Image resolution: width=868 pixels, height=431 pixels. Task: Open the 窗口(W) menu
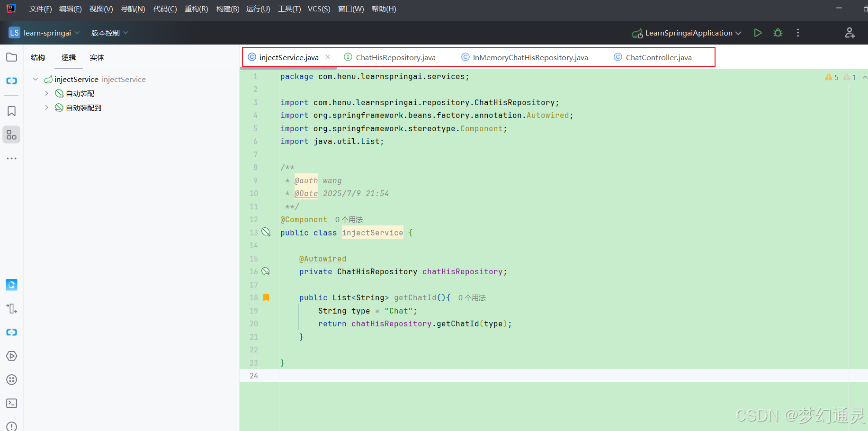point(351,9)
